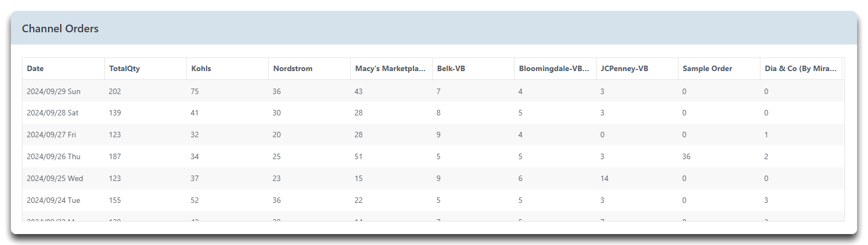Sort table by Nordstrom column
Screen dimensions: 868x245
[x=309, y=68]
